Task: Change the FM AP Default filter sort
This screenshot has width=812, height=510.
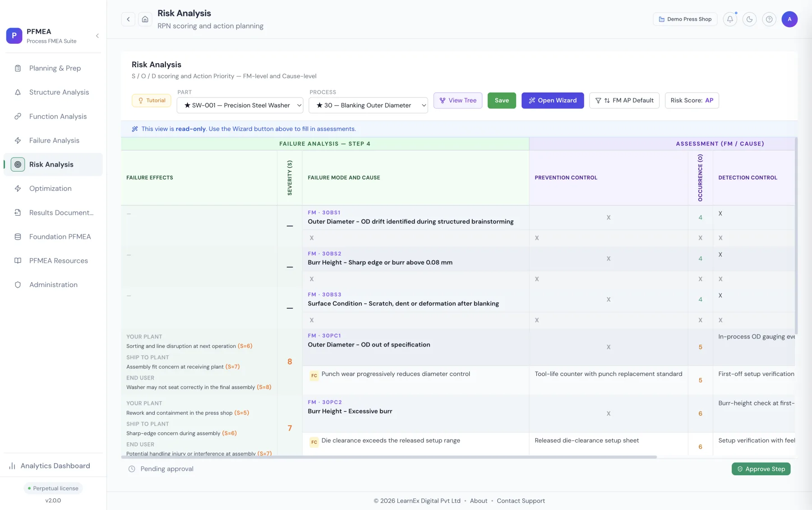Action: (624, 100)
